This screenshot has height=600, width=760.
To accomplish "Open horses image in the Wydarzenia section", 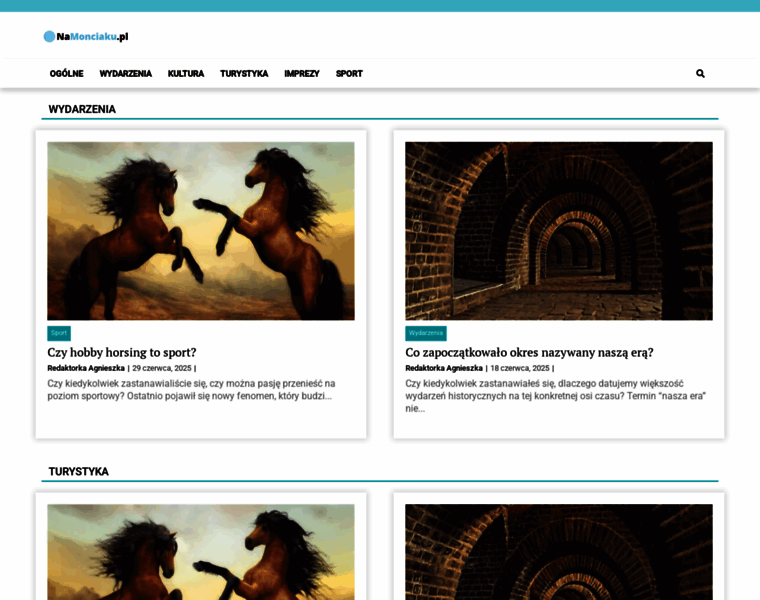I will (201, 231).
